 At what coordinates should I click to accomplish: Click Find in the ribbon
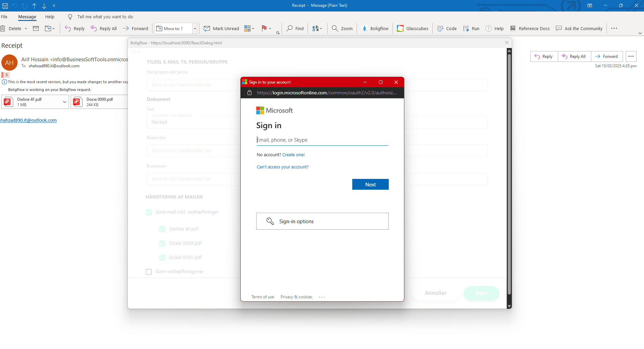coord(295,28)
